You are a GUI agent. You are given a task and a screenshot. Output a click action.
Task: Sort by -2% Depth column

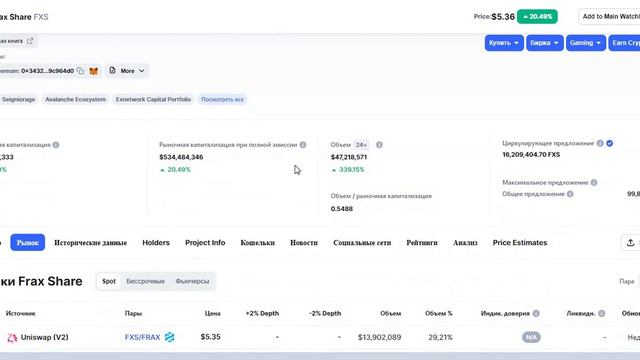point(325,313)
